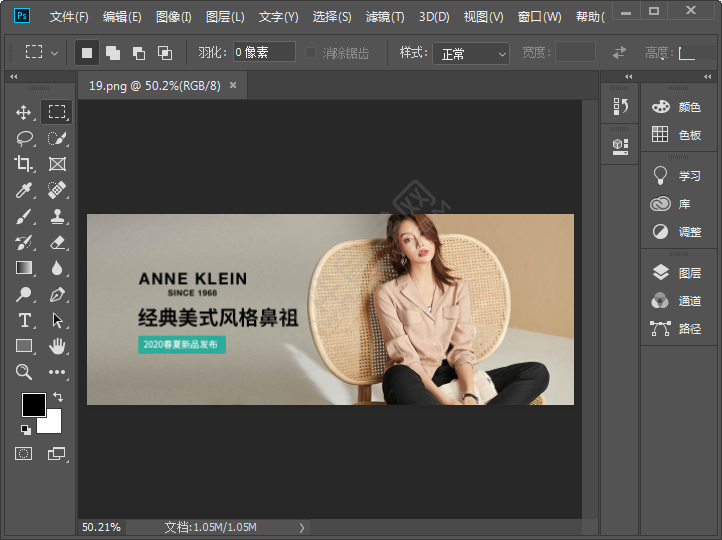Activate the Pen tool
The width and height of the screenshot is (722, 540).
pyautogui.click(x=58, y=294)
